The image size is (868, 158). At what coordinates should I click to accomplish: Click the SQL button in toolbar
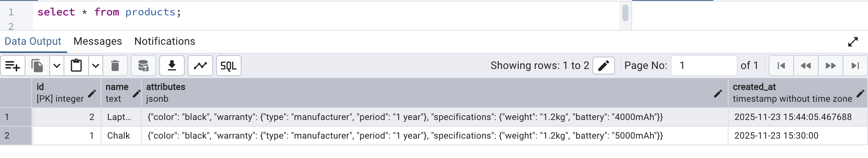(228, 66)
